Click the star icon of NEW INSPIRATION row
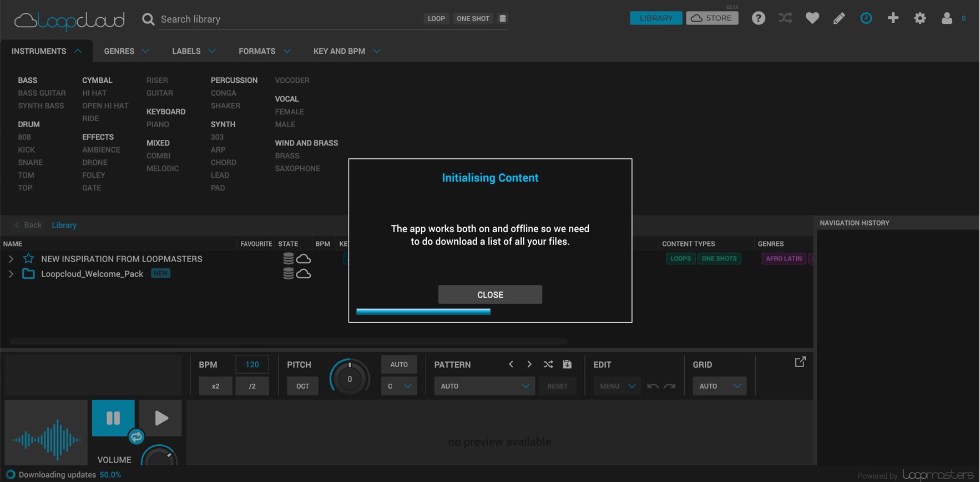 [29, 259]
